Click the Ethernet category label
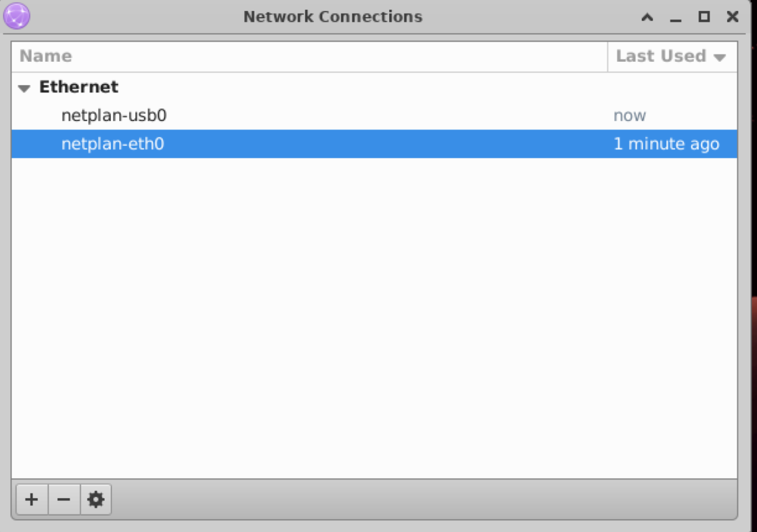Viewport: 757px width, 532px height. [x=79, y=86]
